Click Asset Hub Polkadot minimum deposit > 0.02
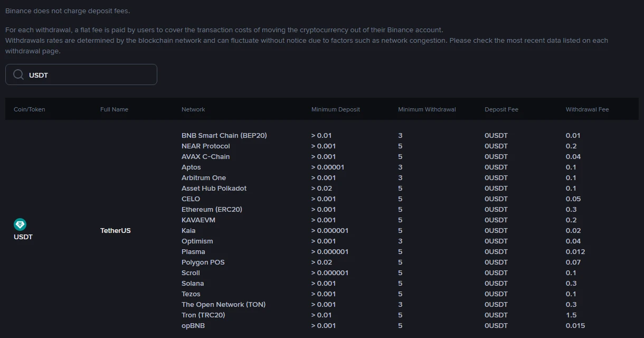 click(321, 188)
